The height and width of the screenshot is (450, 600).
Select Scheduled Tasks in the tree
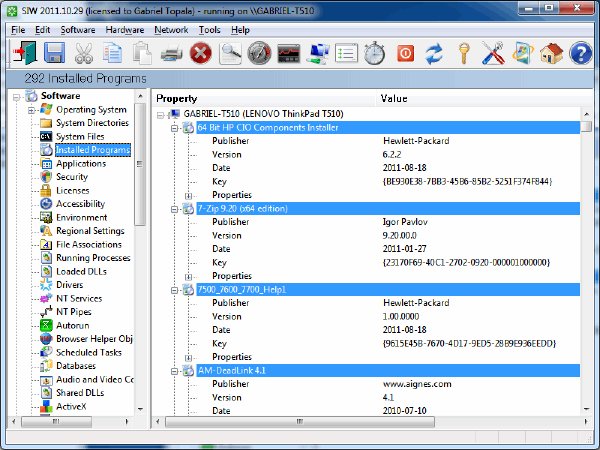[x=89, y=352]
